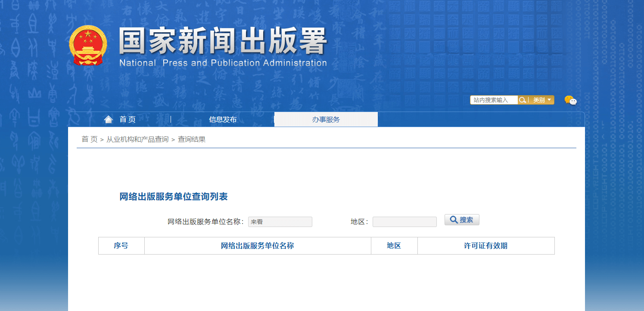Click the 序号 column header
Image resolution: width=644 pixels, height=311 pixels.
[x=121, y=246]
